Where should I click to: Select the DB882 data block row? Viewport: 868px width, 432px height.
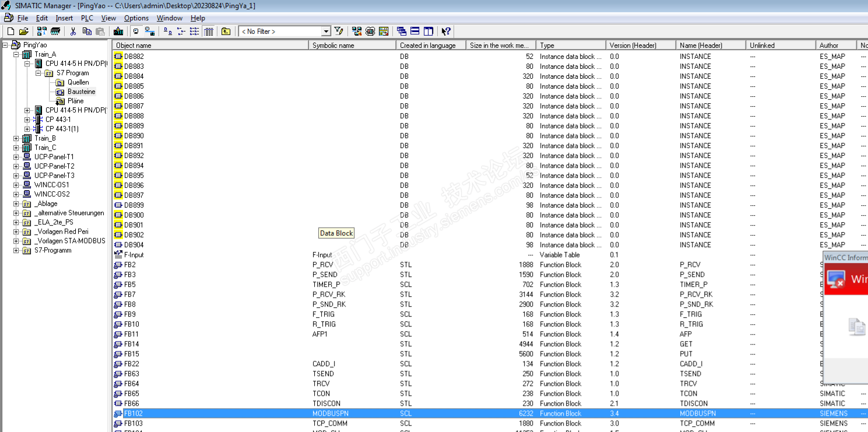(x=490, y=57)
